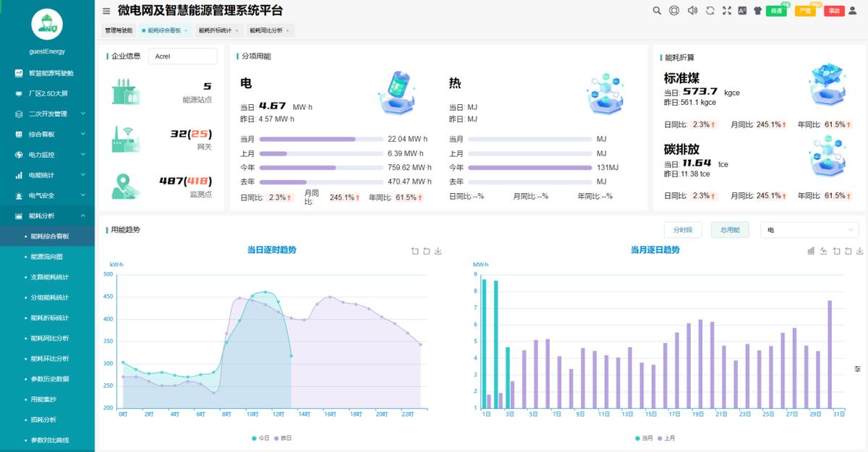Expand the 综合看板 menu
The width and height of the screenshot is (868, 452).
pos(47,134)
